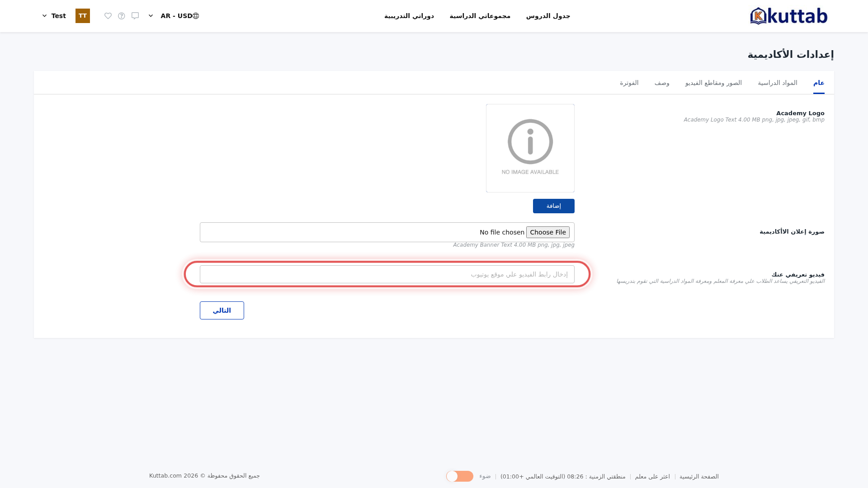The width and height of the screenshot is (868, 488).
Task: Click the blue إضافة button
Action: 554,206
